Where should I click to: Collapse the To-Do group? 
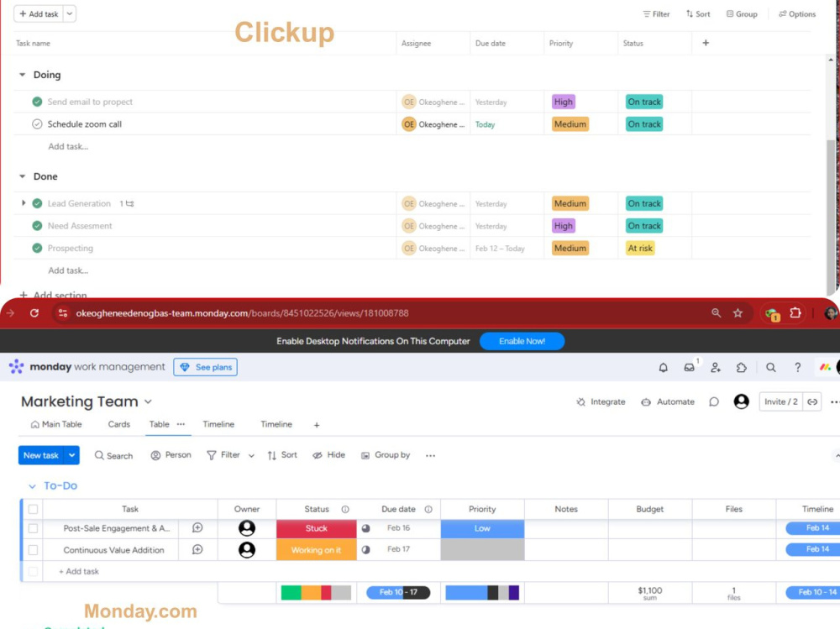click(x=32, y=486)
